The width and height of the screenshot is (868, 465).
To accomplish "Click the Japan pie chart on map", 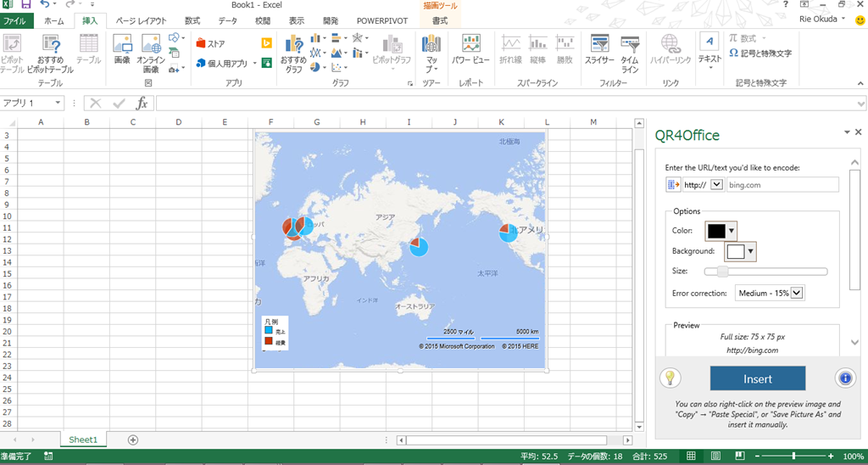I will (419, 246).
